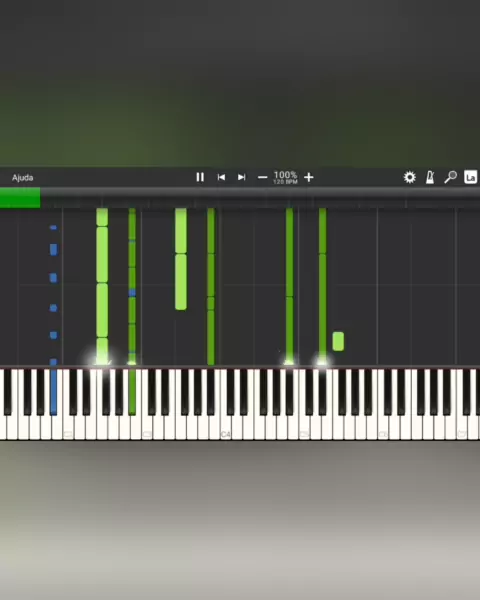The image size is (480, 600).
Task: Toggle note labels with the La icon
Action: 470,177
